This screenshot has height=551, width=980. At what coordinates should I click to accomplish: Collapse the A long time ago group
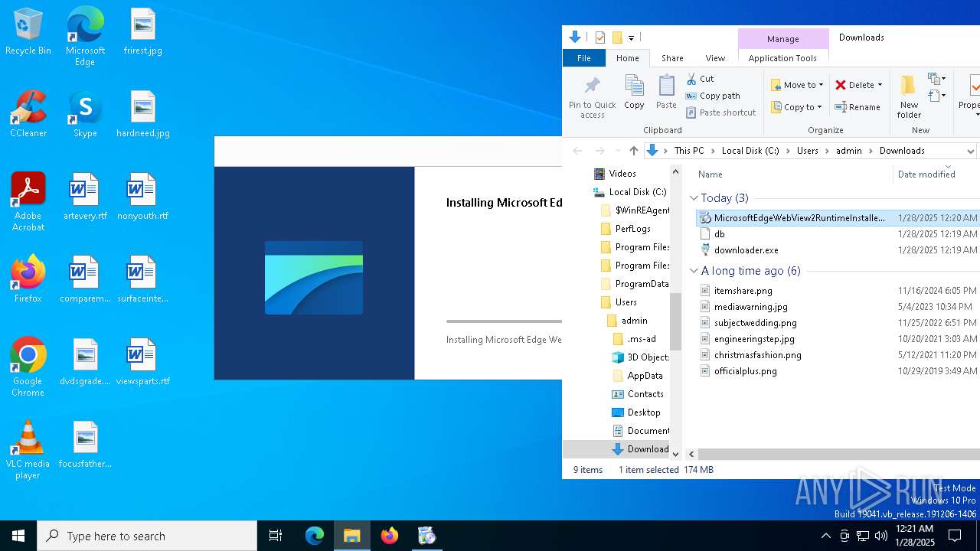(694, 271)
